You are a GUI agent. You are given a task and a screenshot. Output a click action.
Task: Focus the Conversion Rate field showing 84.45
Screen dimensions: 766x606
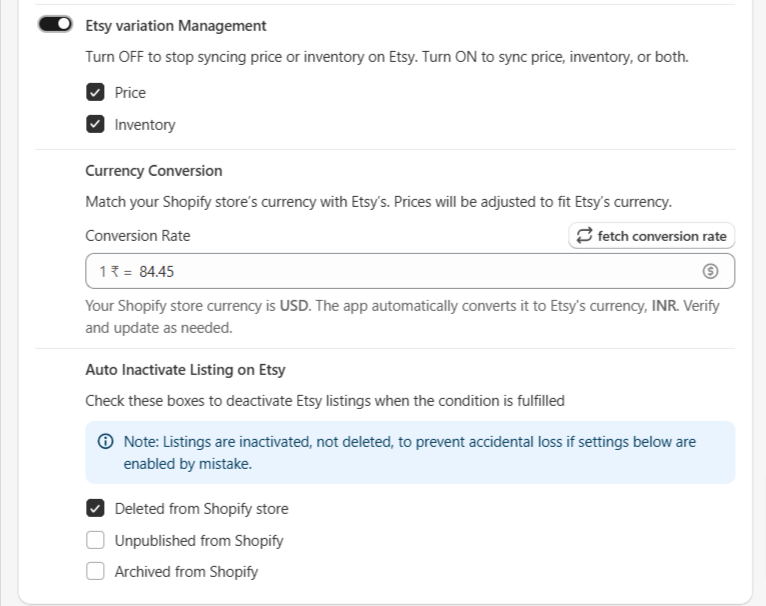[410, 271]
